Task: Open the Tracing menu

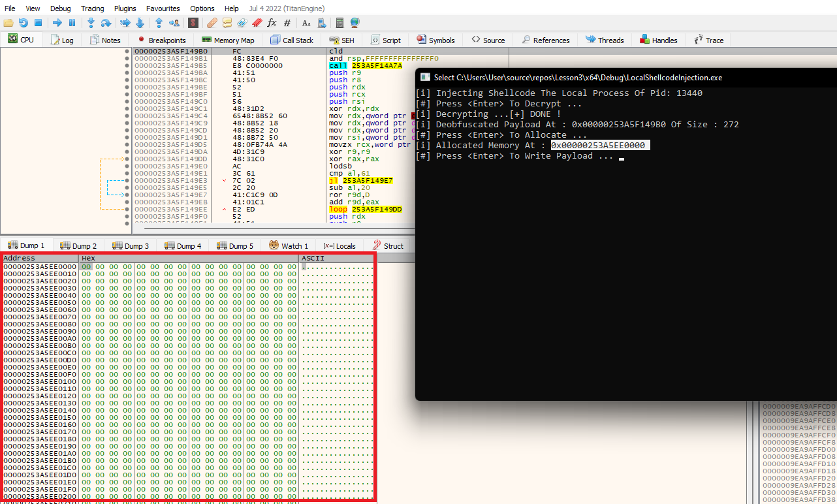Action: click(92, 8)
